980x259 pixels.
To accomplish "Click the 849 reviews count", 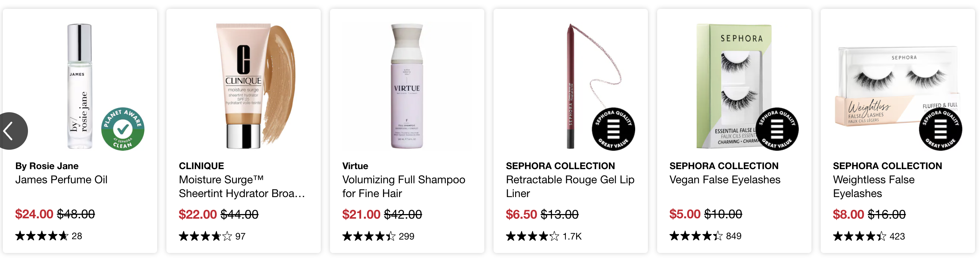I will click(x=734, y=236).
